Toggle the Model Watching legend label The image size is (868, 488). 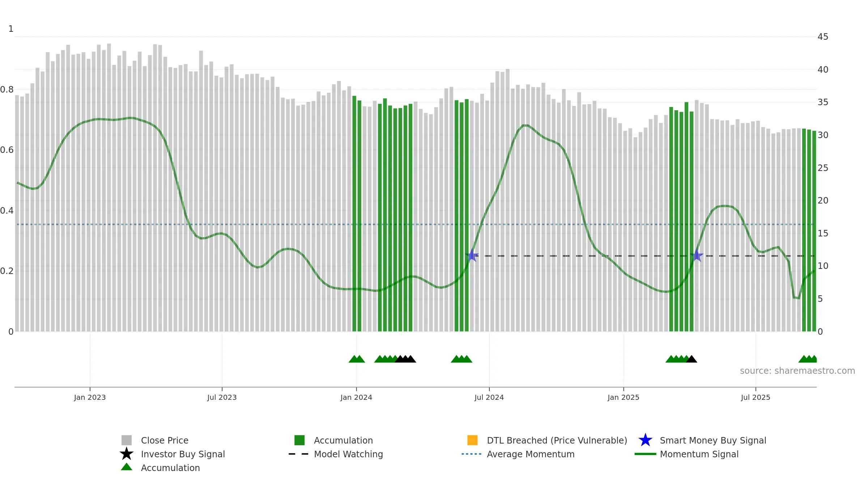(348, 454)
